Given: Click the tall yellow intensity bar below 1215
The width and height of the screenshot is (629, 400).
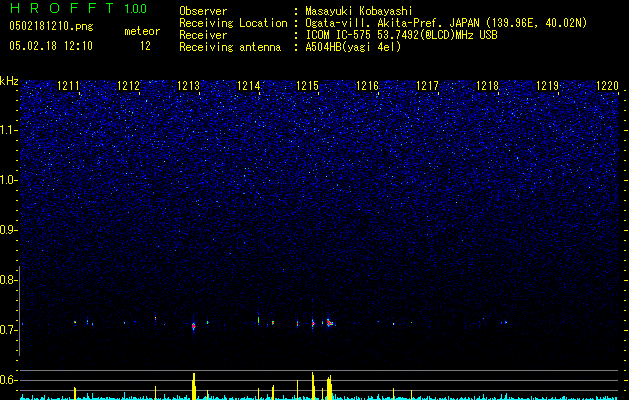Looking at the screenshot, I should click(313, 386).
